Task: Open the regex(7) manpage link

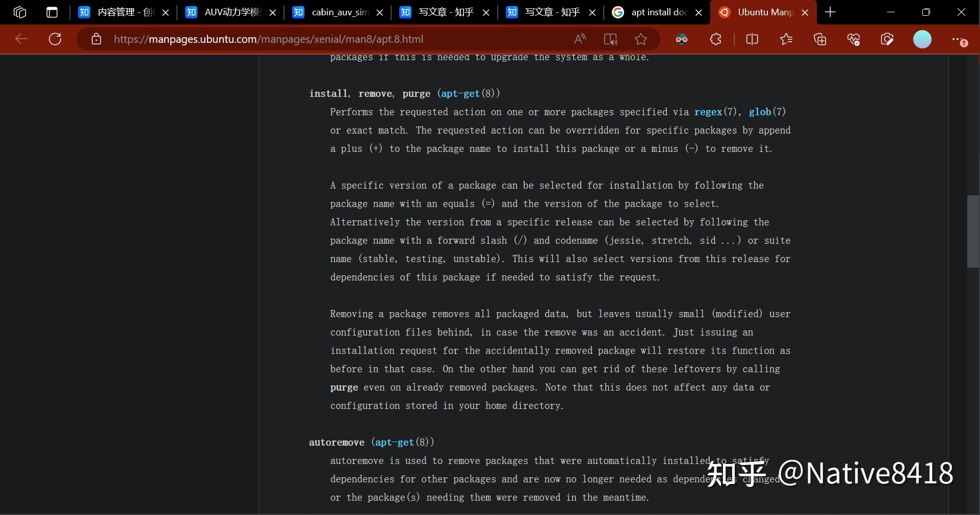Action: (x=708, y=112)
